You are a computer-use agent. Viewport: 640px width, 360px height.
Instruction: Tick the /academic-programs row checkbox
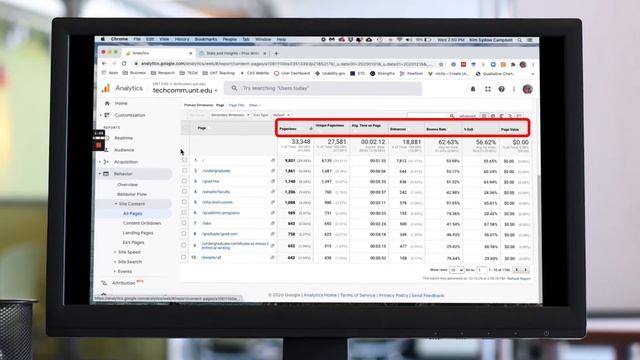pyautogui.click(x=184, y=213)
